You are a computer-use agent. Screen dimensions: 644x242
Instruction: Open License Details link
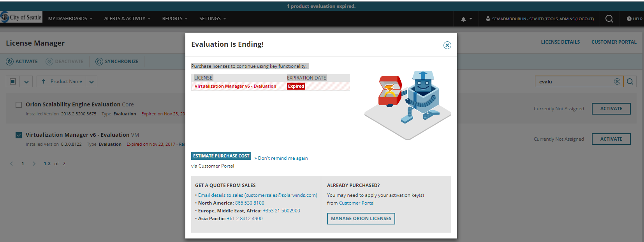click(x=560, y=42)
